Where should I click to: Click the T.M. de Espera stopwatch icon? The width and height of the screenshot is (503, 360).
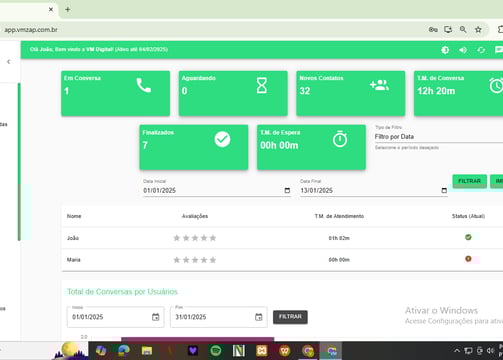click(x=340, y=139)
